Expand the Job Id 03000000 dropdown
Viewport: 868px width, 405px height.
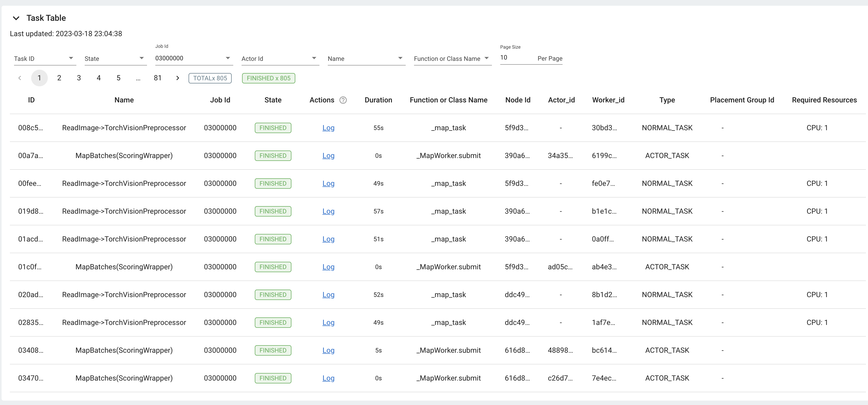228,58
